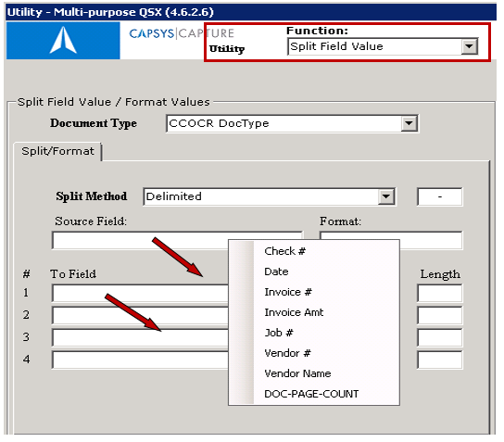Open the Split Method dropdown arrow
Viewport: 504px width, 442px height.
coord(386,196)
